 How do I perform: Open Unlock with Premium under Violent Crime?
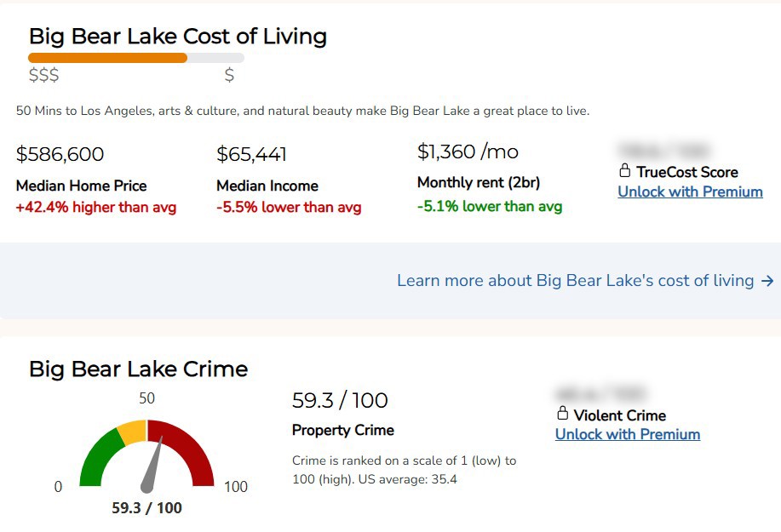coord(628,434)
